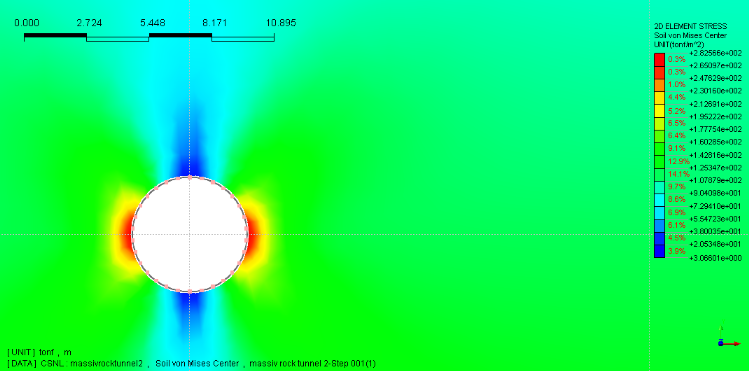Select the orange legend swatch labeled 1.0%
This screenshot has width=749, height=371.
(x=659, y=85)
